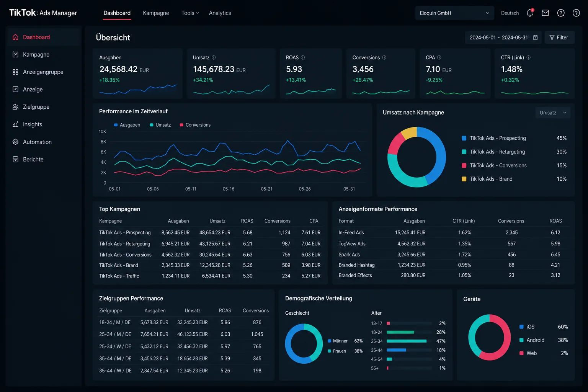Select the 18-24 / M / DE audience row

184,323
